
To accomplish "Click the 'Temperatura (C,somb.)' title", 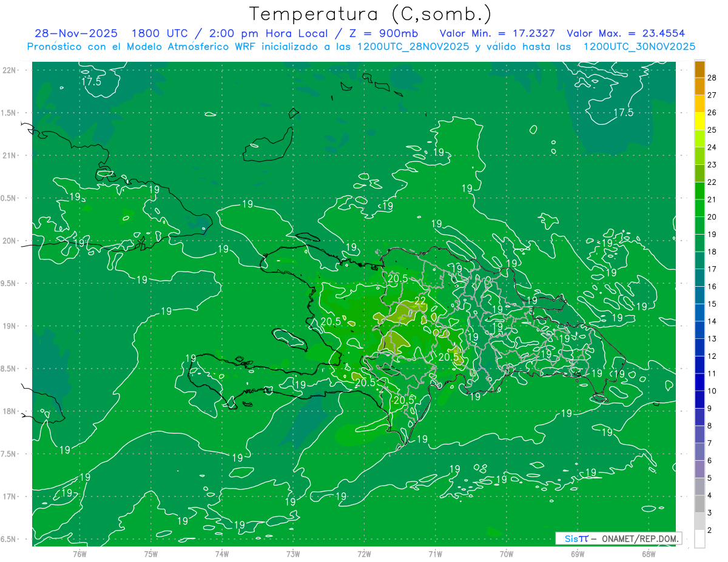I will coord(370,13).
